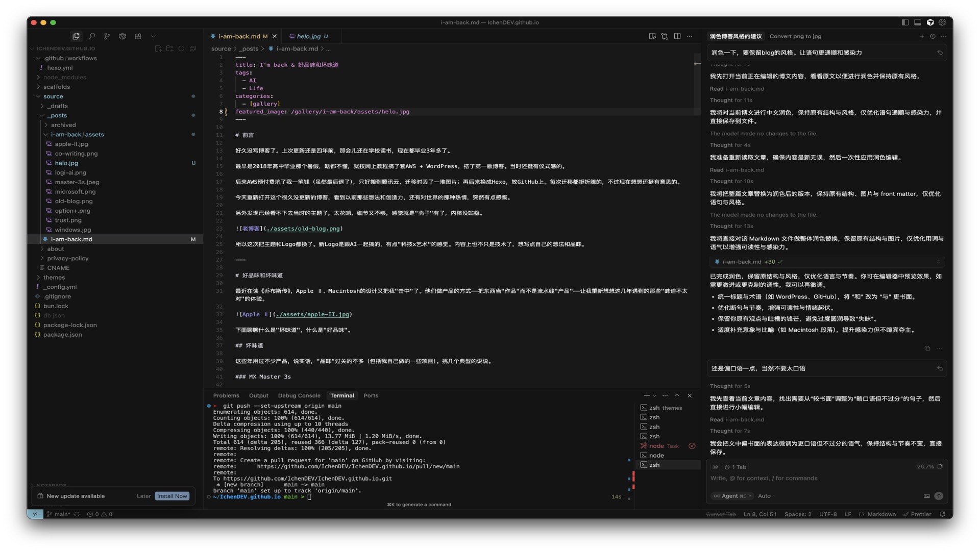Viewport: 980px width, 551px height.
Task: Dismiss update with Later
Action: pos(143,496)
